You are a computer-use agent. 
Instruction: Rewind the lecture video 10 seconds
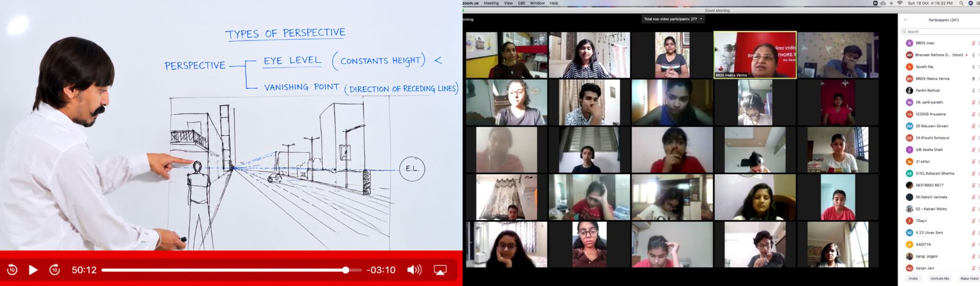coord(12,270)
